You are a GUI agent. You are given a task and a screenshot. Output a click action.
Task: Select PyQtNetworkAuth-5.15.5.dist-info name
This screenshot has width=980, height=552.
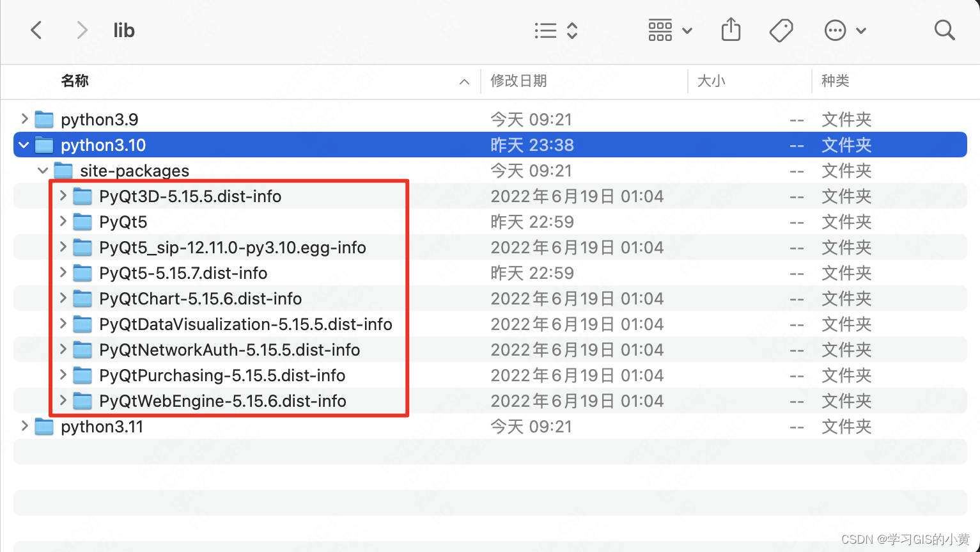coord(229,350)
